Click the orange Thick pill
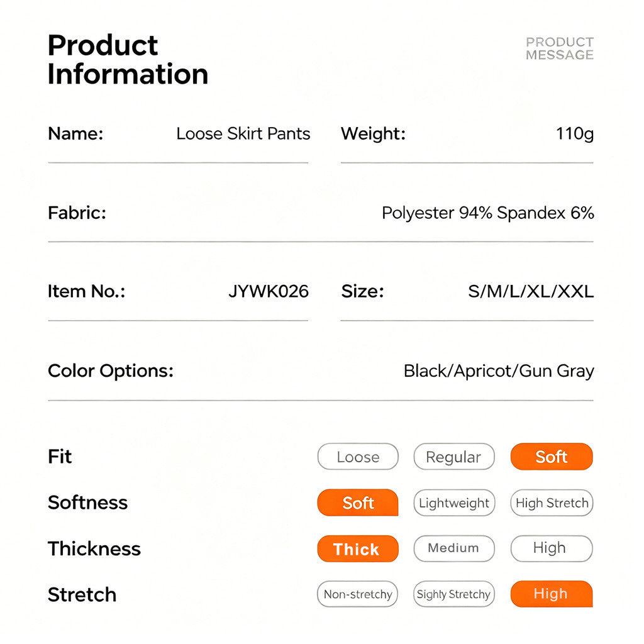Screen dimensions: 644x644 (x=358, y=548)
